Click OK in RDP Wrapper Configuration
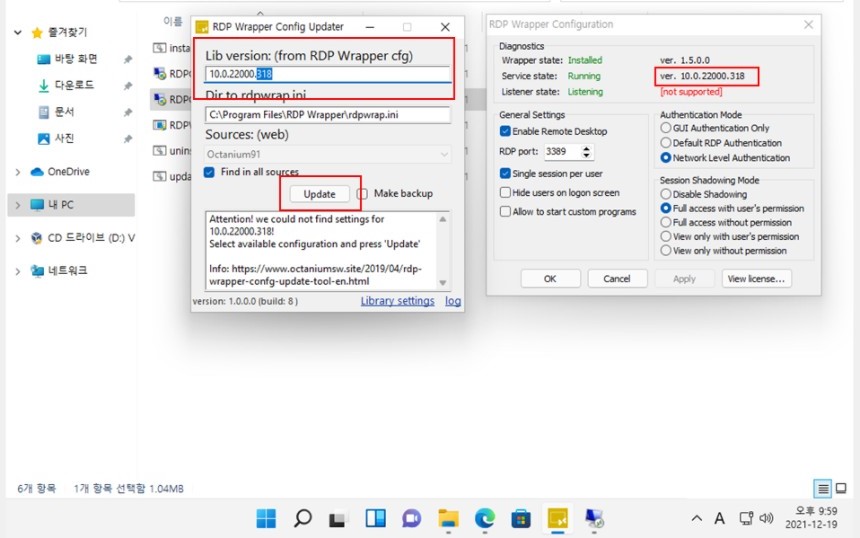 click(x=550, y=279)
